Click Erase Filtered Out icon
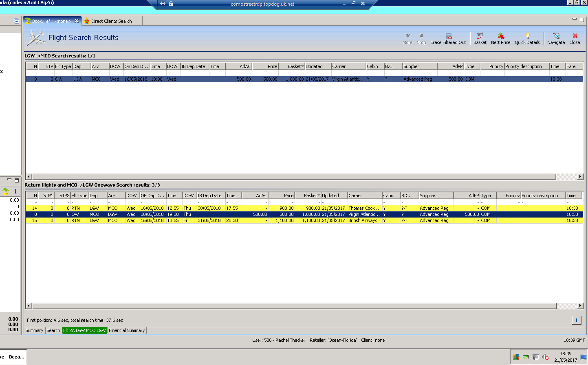The image size is (588, 365). click(x=448, y=39)
